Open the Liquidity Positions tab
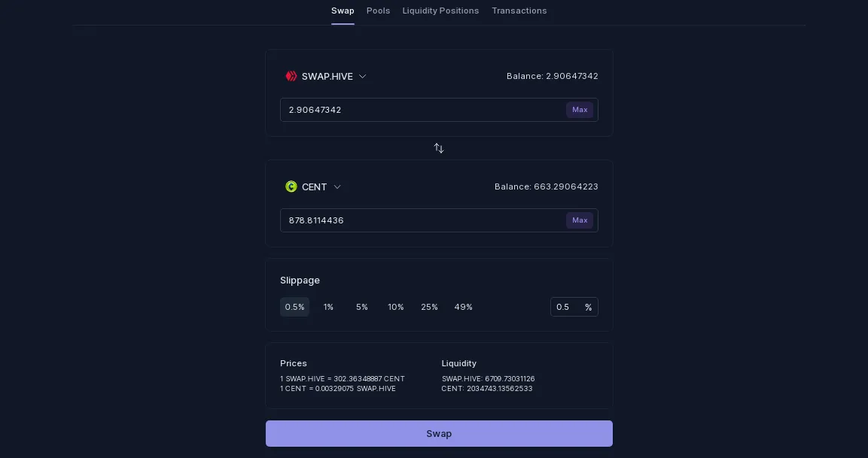The width and height of the screenshot is (868, 458). click(440, 11)
